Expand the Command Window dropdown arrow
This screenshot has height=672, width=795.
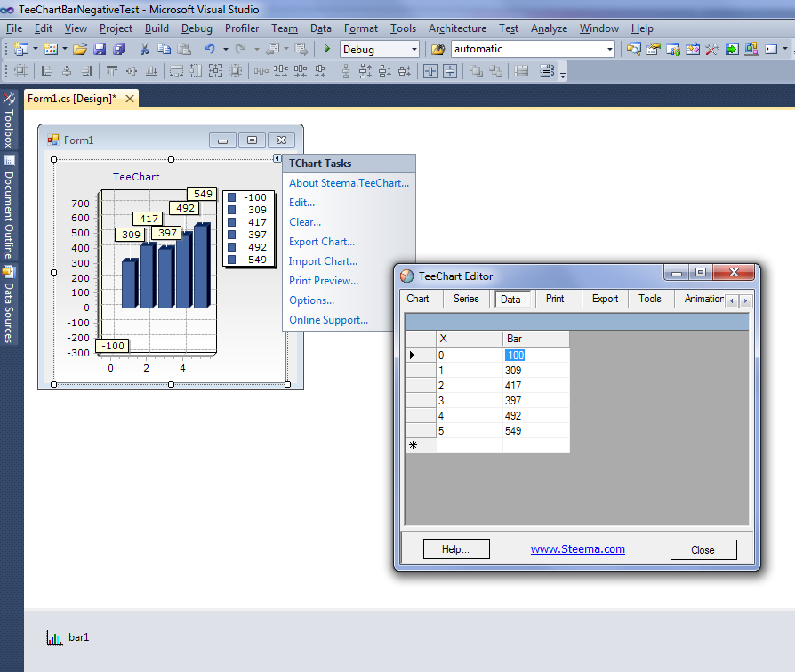pos(785,49)
